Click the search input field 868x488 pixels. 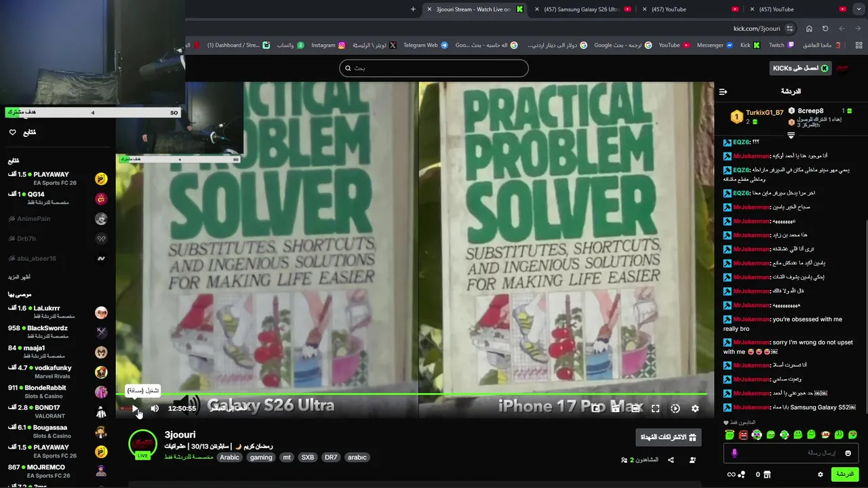coord(434,68)
